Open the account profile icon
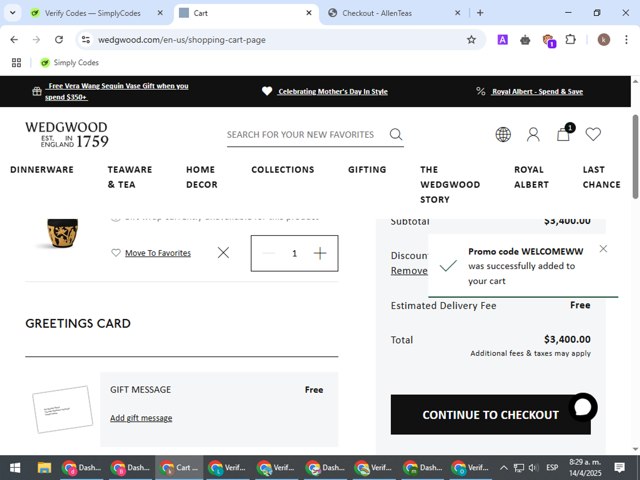Viewport: 640px width, 480px height. pyautogui.click(x=533, y=134)
